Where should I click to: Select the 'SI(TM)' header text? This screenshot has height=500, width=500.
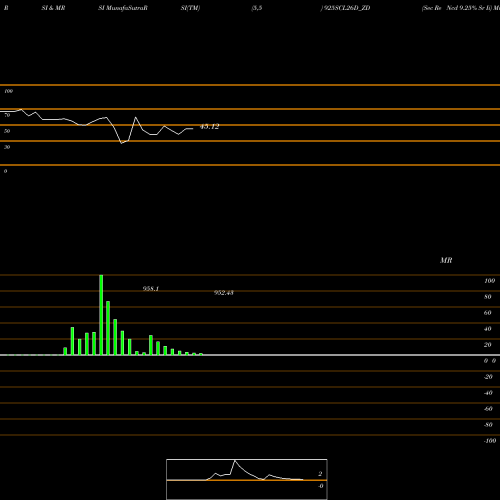click(190, 8)
